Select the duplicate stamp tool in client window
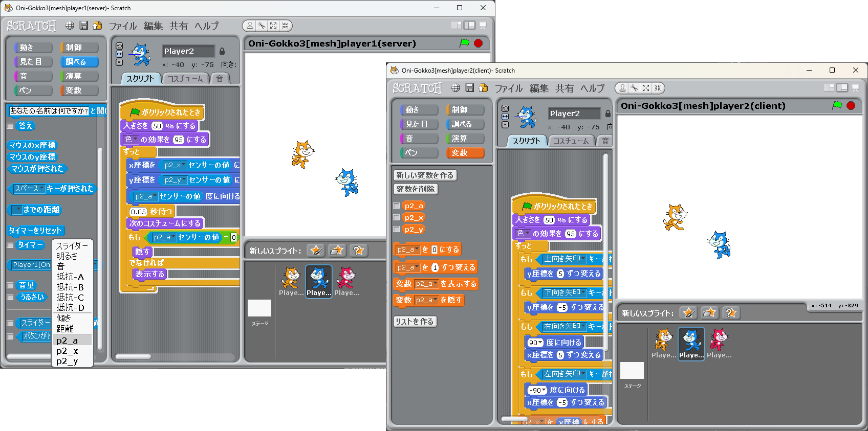Viewport: 868px width, 431px height. (622, 88)
